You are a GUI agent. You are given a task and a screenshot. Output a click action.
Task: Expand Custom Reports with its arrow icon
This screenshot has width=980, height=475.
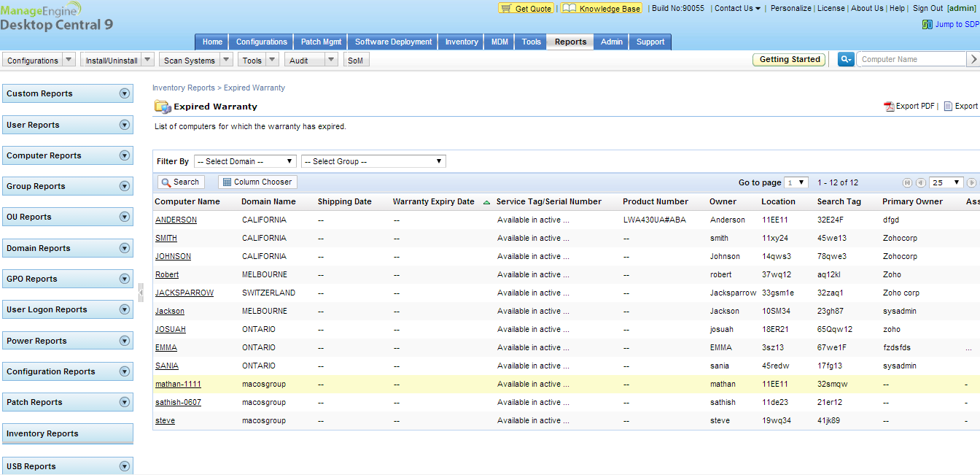[124, 93]
